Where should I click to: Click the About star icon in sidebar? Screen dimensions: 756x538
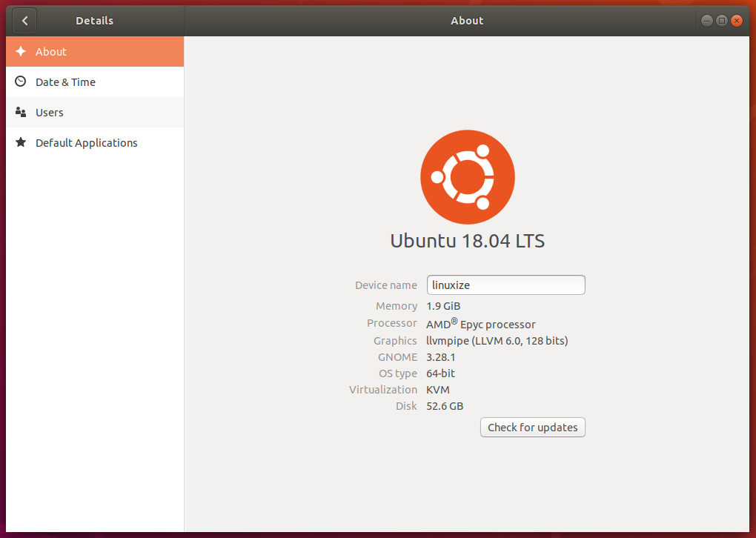[x=21, y=52]
